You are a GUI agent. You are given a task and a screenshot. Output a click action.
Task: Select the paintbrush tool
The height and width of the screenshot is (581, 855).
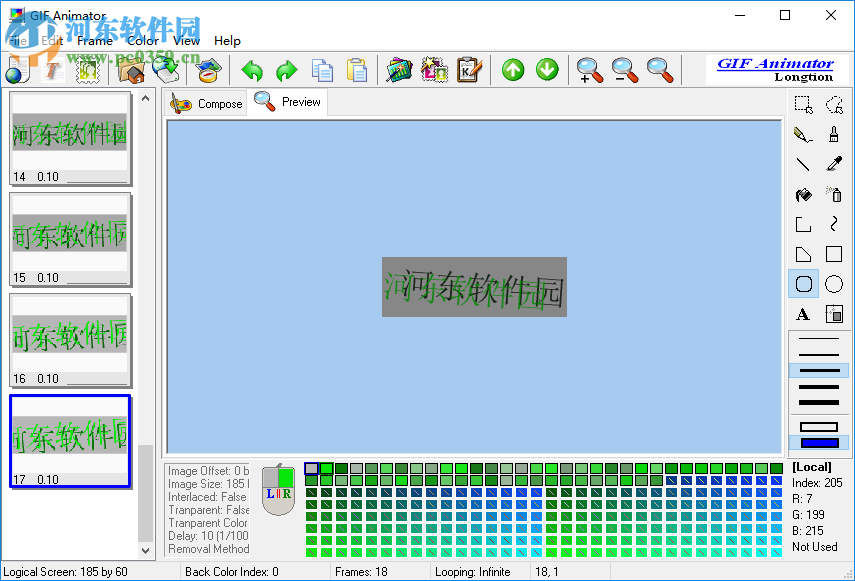point(836,133)
